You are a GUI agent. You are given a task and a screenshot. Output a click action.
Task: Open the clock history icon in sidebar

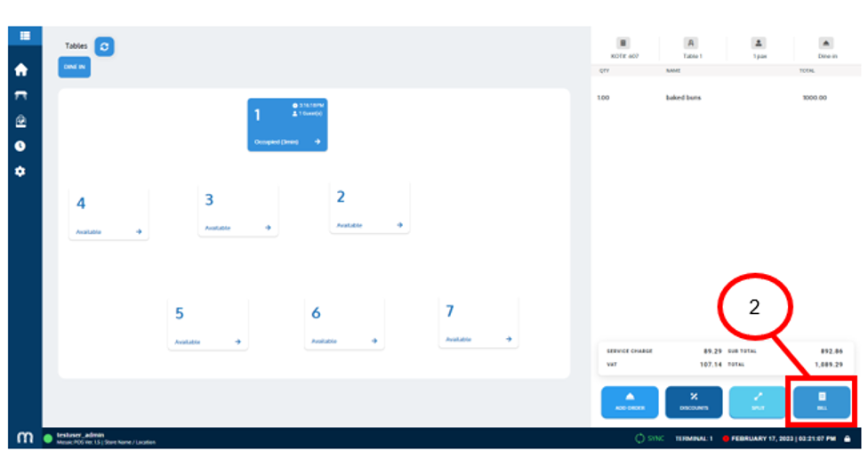coord(21,146)
